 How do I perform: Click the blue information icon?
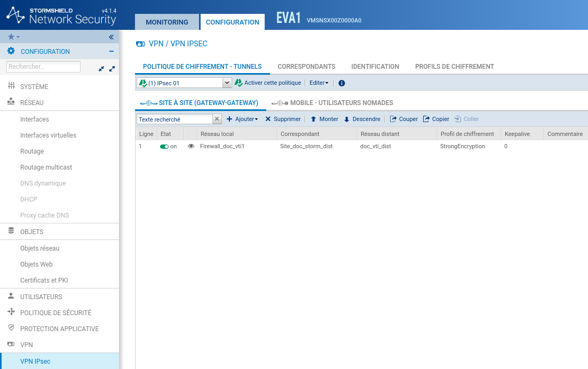(x=342, y=83)
